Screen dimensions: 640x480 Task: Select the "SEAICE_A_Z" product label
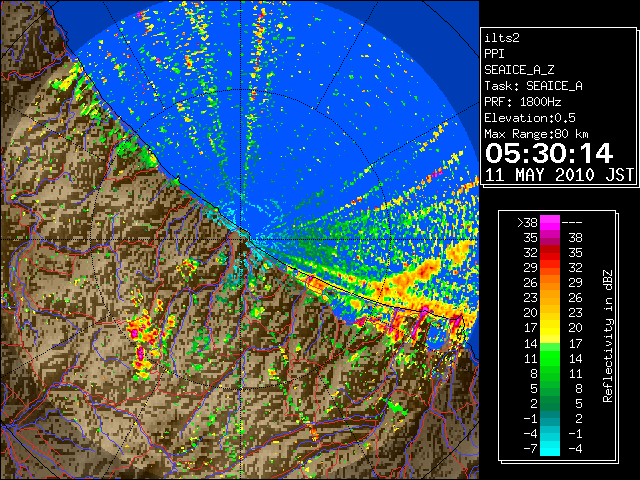click(x=519, y=70)
